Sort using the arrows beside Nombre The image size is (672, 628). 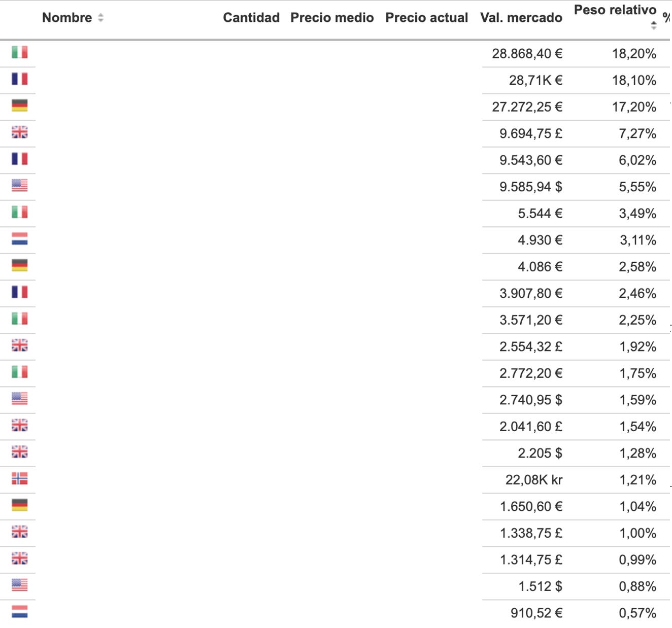(x=100, y=18)
